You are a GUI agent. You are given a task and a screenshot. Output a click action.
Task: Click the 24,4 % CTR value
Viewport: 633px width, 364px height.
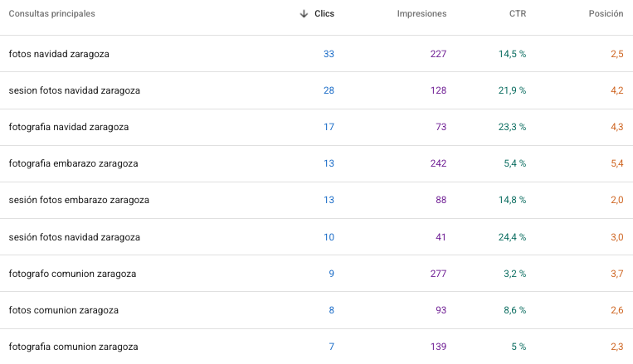(x=512, y=237)
